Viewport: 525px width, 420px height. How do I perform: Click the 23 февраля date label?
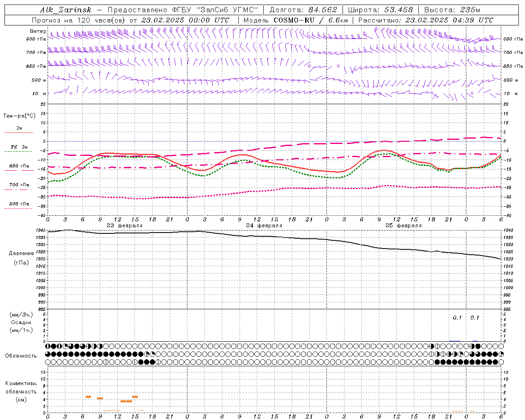coord(125,226)
